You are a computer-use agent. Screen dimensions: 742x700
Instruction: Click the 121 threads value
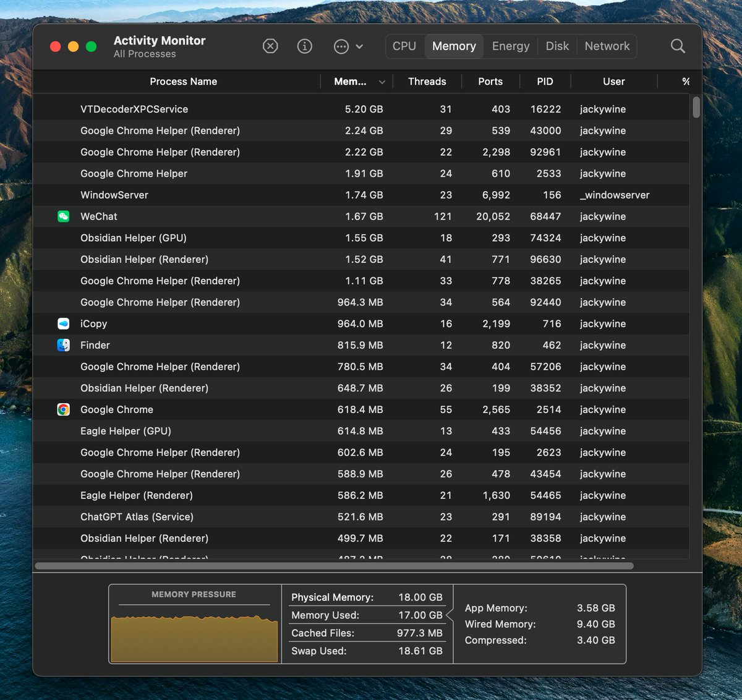tap(443, 216)
